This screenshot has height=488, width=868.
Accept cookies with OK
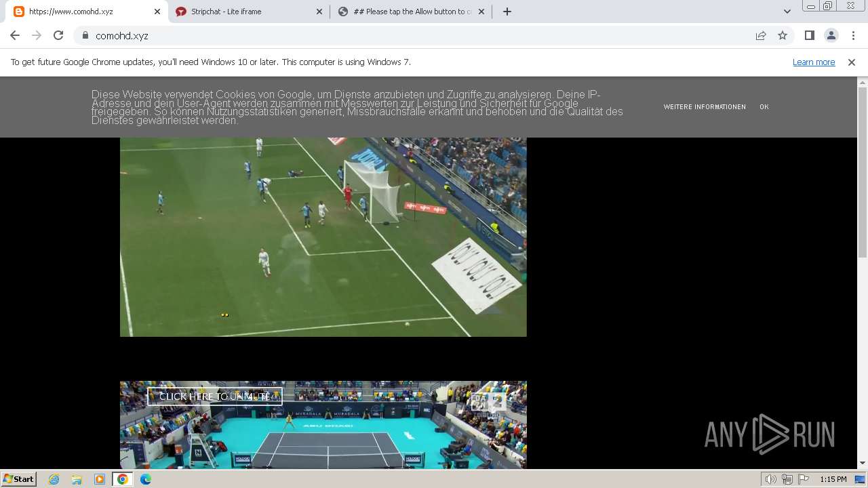pyautogui.click(x=764, y=107)
